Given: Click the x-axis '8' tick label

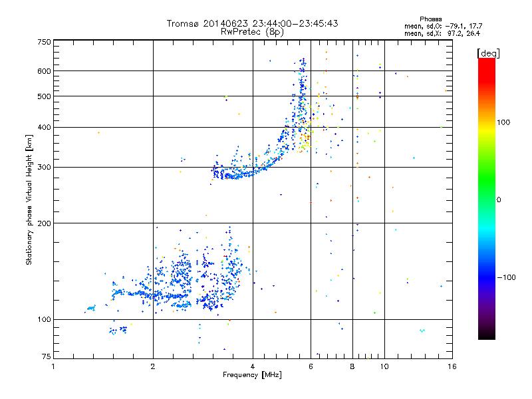Looking at the screenshot, I should [x=352, y=366].
